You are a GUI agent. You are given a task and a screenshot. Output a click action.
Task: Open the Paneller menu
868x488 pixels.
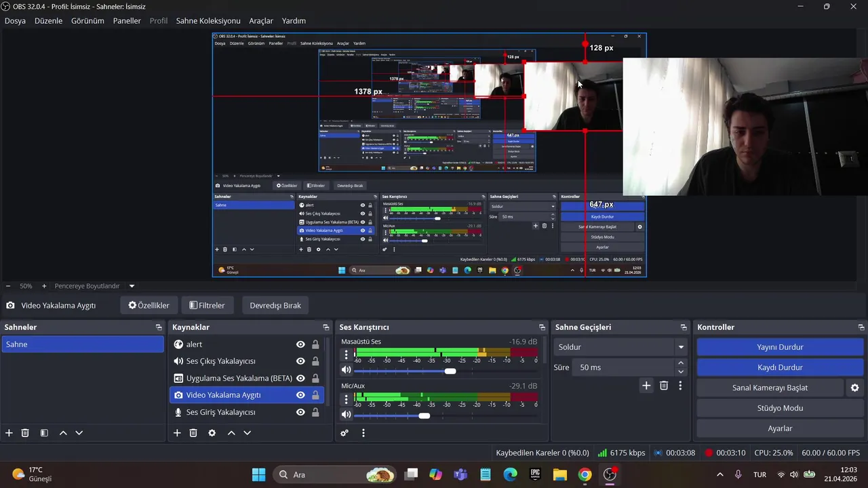point(127,21)
